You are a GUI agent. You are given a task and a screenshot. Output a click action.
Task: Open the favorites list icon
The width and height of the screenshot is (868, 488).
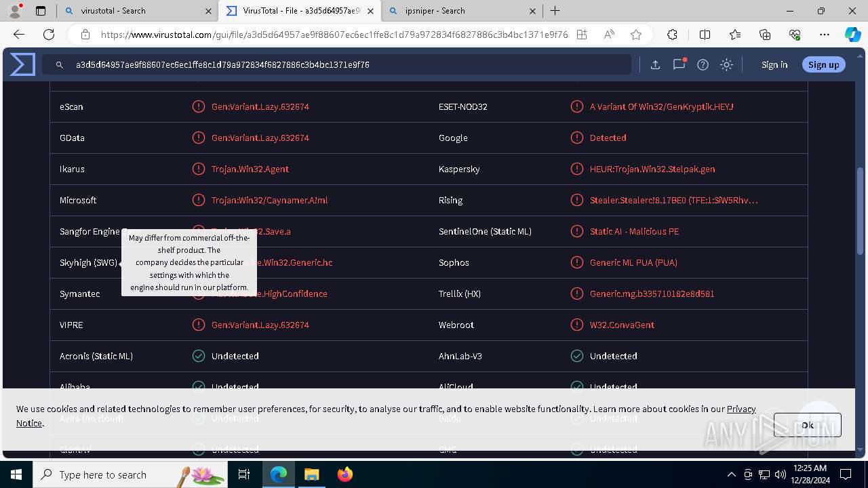[735, 35]
